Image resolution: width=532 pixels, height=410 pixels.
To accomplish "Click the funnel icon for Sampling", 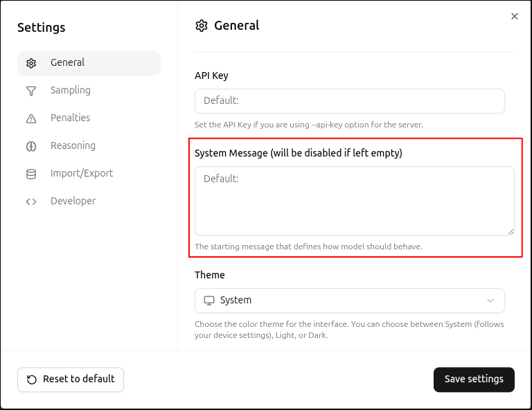I will coord(31,91).
